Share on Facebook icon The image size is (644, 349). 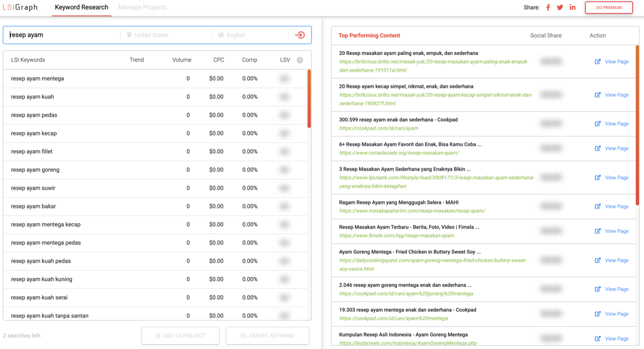click(x=548, y=7)
